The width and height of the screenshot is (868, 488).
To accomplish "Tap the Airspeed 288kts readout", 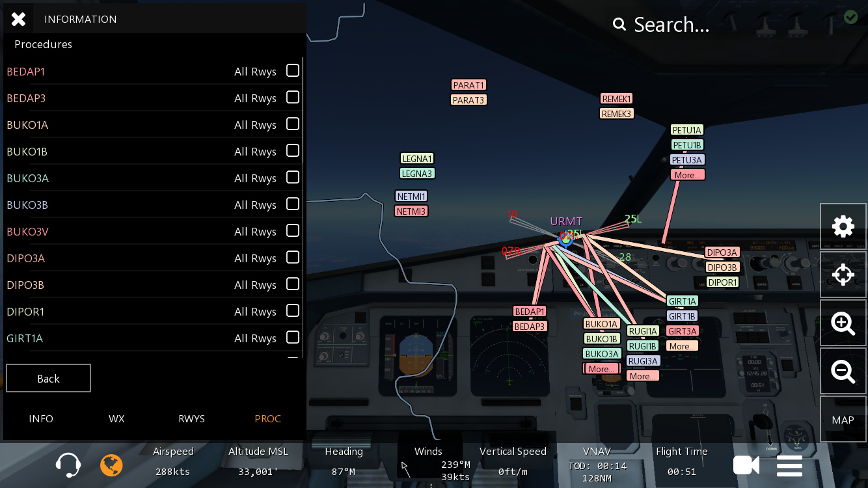I will point(173,461).
